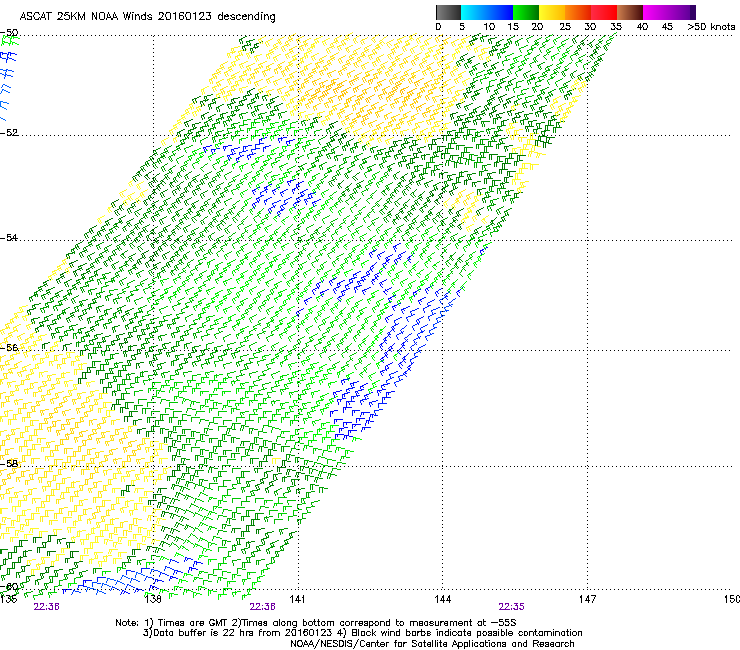Click the -58 latitude label

tap(9, 464)
